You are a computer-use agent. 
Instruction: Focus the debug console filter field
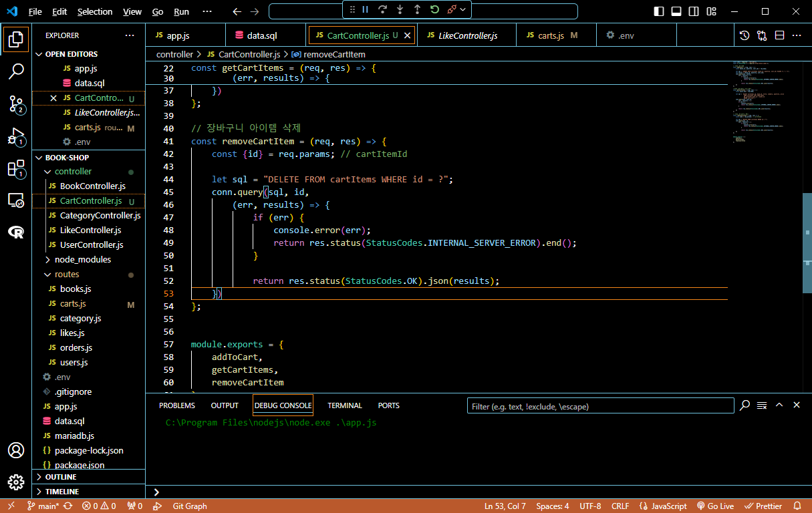[599, 406]
